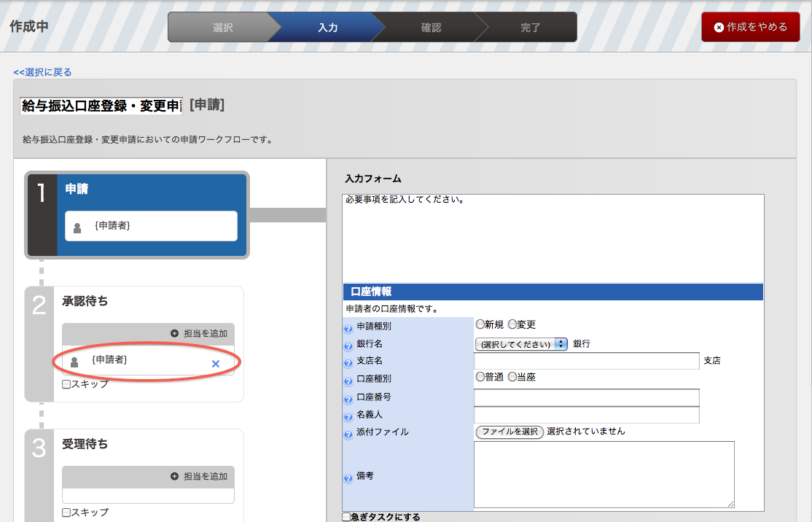
Task: Click the person icon in 承認待ち step
Action: click(x=74, y=362)
